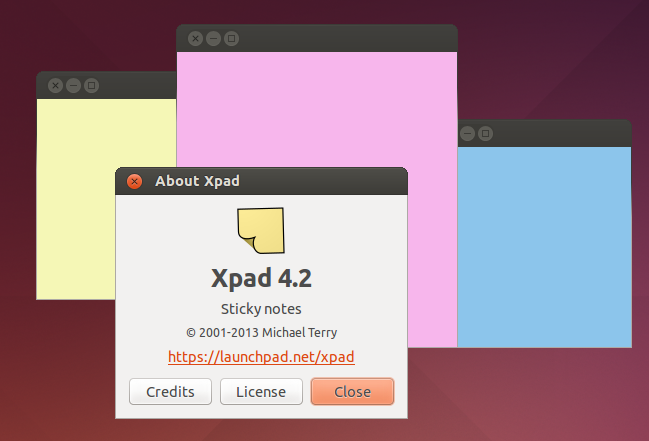Select the "Xpad 4.2" heading text
Image resolution: width=649 pixels, height=441 pixels.
pos(261,278)
